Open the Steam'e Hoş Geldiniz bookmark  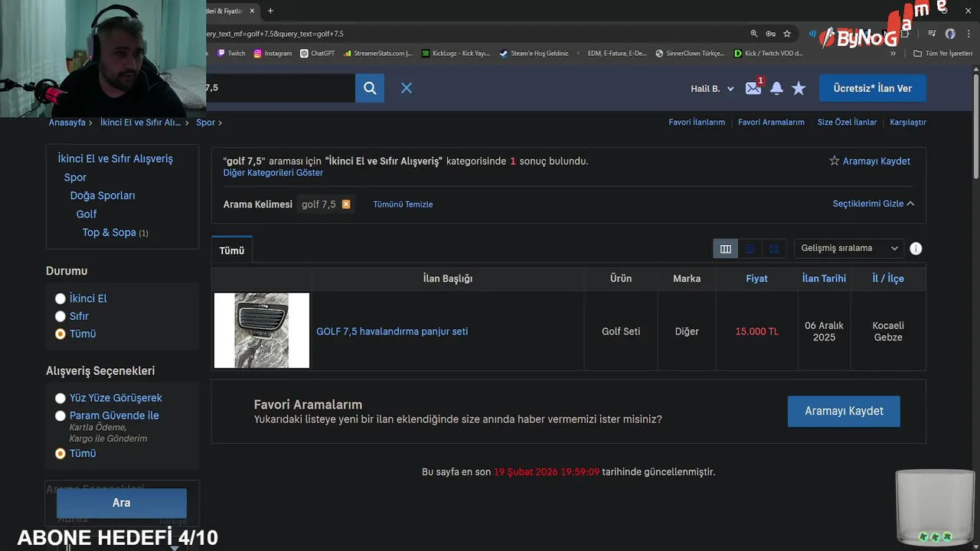534,54
